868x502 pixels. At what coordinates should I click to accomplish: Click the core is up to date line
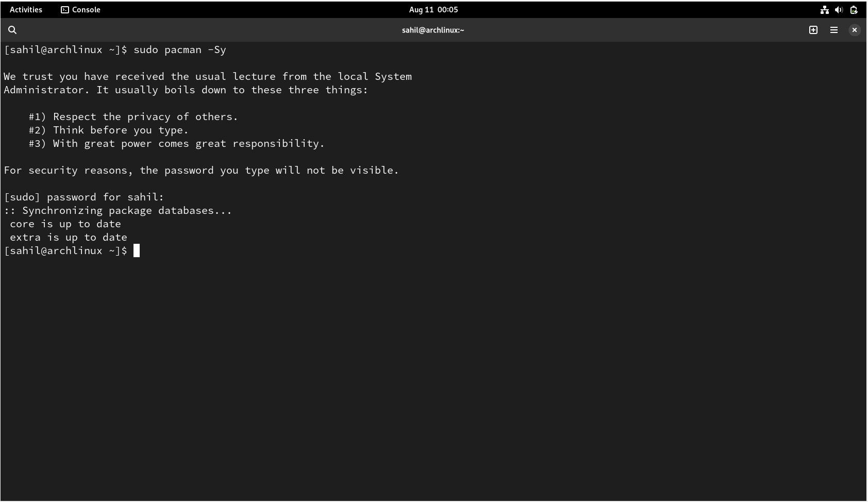coord(62,224)
